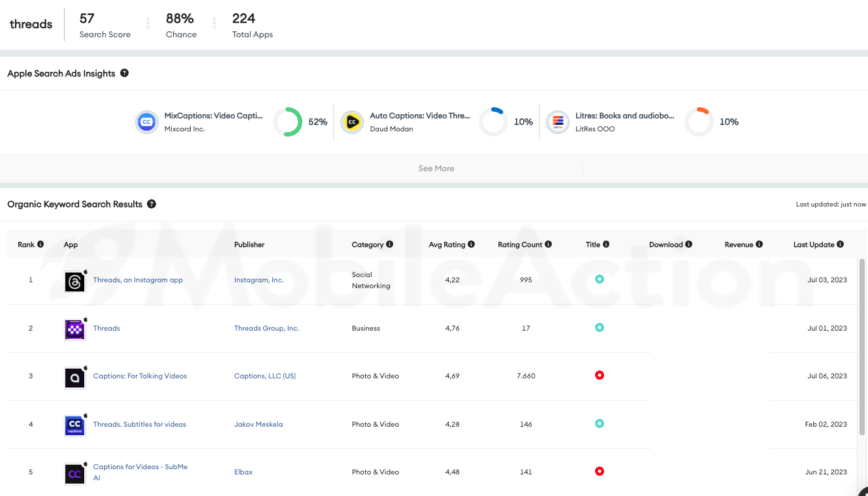Click the Publisher column header

(249, 244)
